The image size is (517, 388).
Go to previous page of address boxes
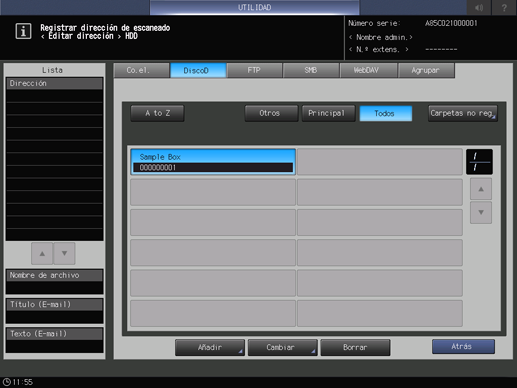[x=481, y=189]
